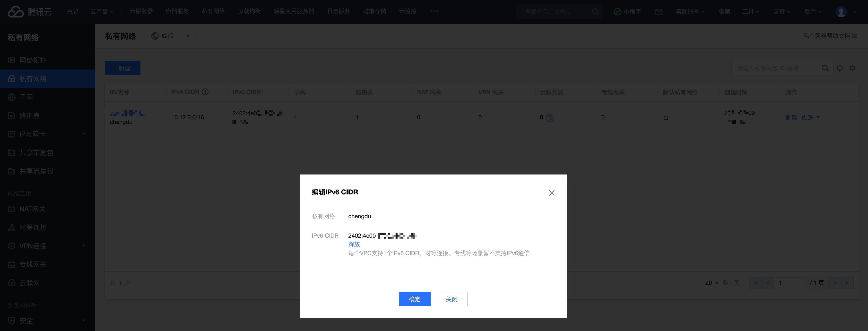Click the 确定 confirm button

tap(415, 299)
